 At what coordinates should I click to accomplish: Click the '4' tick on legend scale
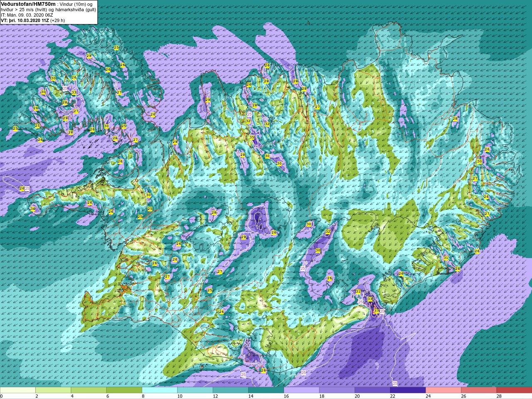pos(72,397)
